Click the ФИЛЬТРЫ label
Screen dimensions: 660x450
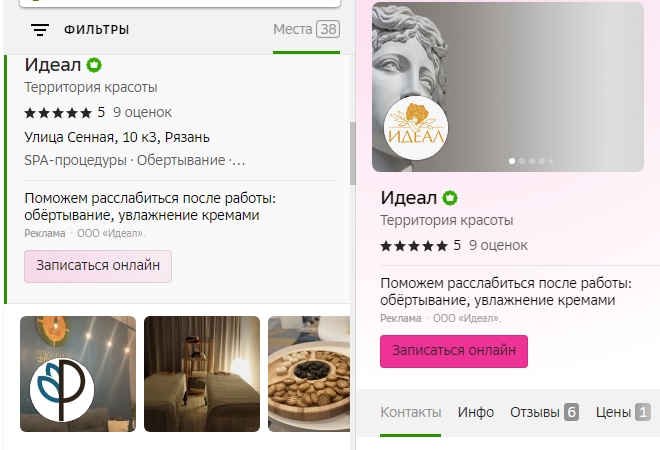pos(96,30)
